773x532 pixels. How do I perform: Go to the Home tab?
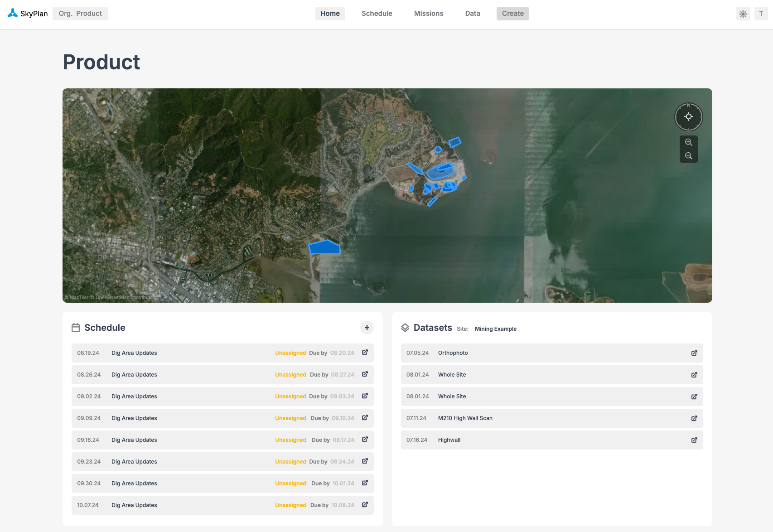pos(330,14)
